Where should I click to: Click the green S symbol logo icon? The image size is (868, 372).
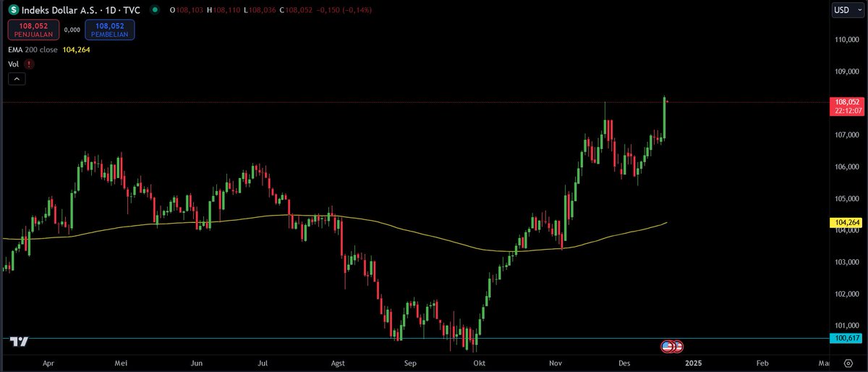pos(13,10)
